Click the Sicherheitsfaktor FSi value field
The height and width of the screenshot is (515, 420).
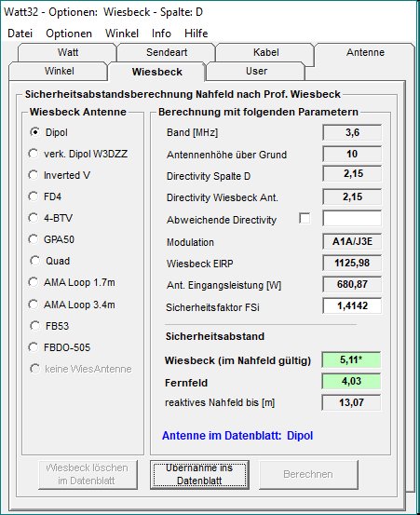(x=352, y=305)
